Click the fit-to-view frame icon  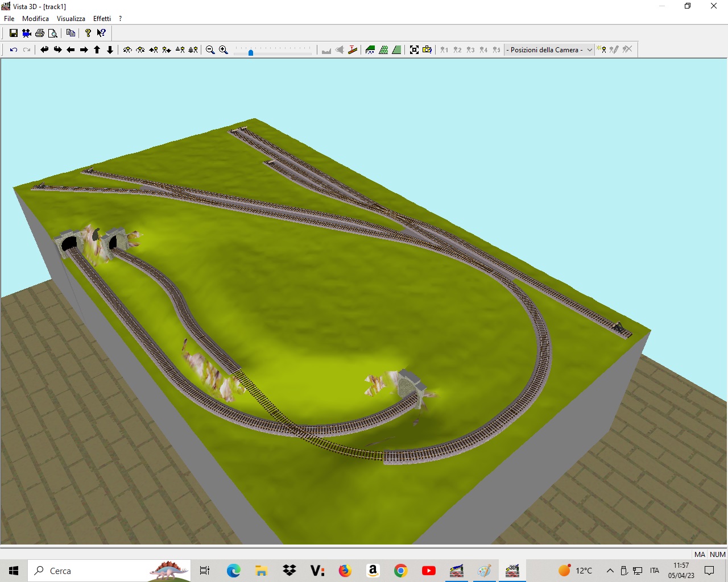(414, 50)
